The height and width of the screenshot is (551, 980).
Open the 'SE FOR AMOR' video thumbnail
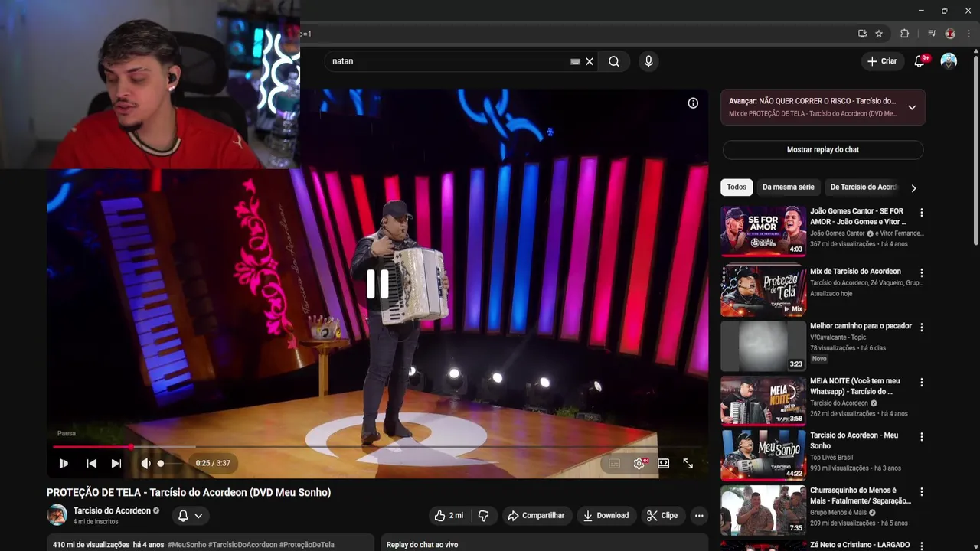click(763, 230)
